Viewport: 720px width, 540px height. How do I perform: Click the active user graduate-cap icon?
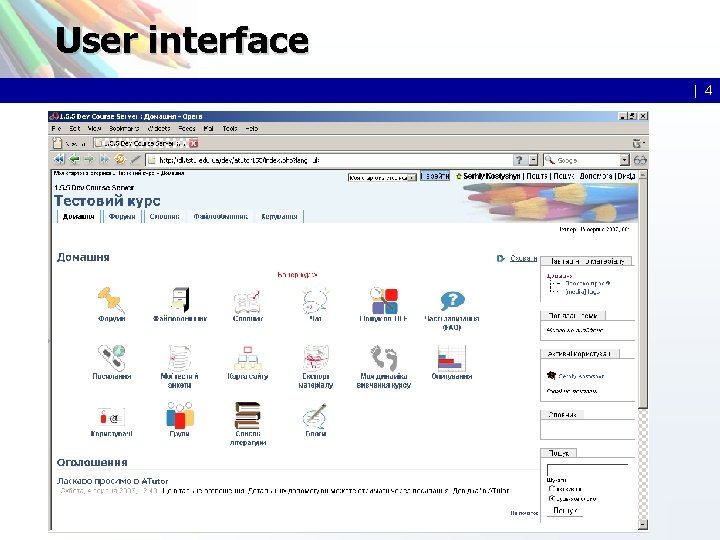tap(551, 375)
